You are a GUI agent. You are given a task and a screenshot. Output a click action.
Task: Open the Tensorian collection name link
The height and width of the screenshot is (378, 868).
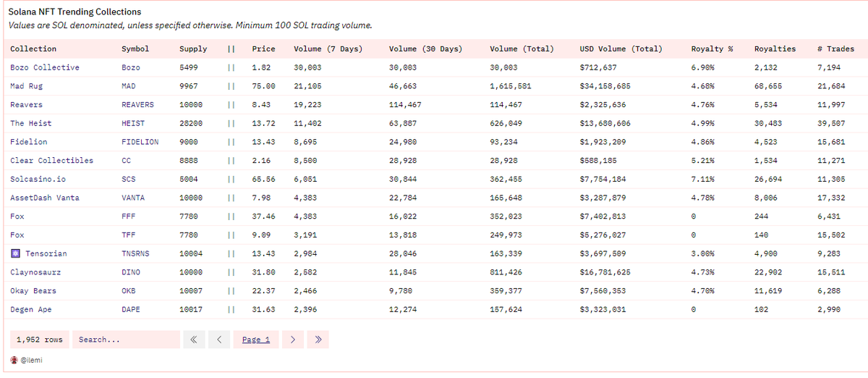coord(46,253)
